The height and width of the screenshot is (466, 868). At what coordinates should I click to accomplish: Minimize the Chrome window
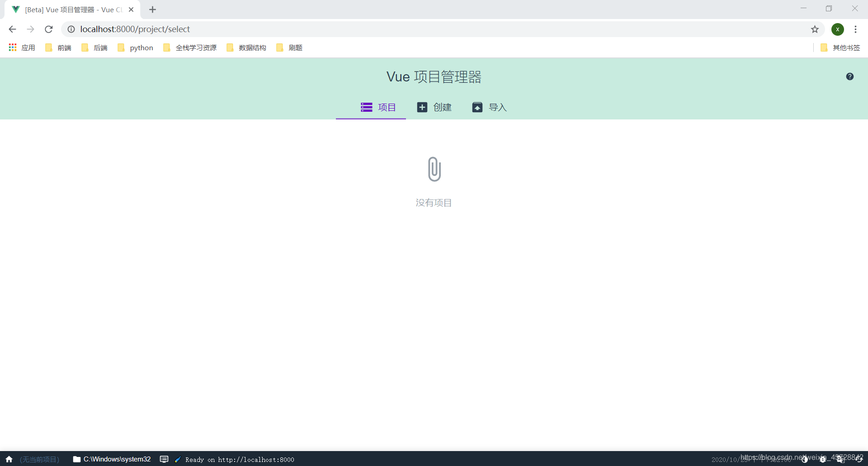pyautogui.click(x=803, y=8)
